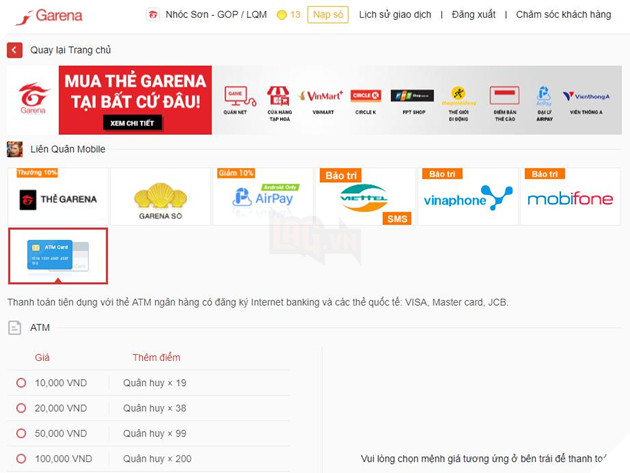Select the 20,000 VND radio button
This screenshot has width=630, height=473.
21,408
